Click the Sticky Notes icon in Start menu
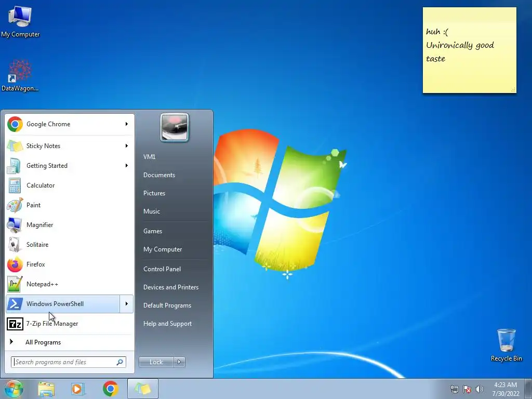The width and height of the screenshot is (532, 399). (x=15, y=146)
